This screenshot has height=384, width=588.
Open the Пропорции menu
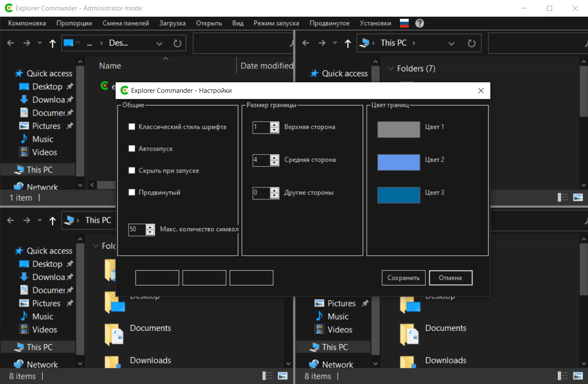pyautogui.click(x=74, y=23)
